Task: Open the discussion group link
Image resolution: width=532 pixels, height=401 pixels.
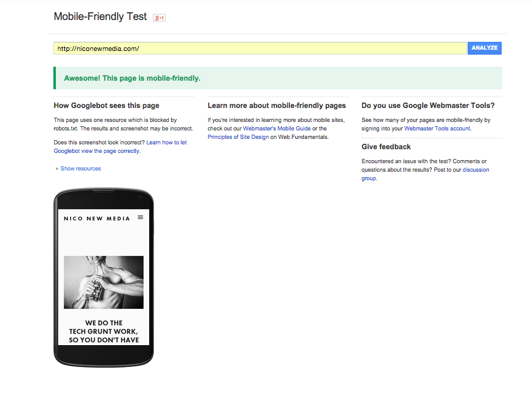Action: (425, 174)
